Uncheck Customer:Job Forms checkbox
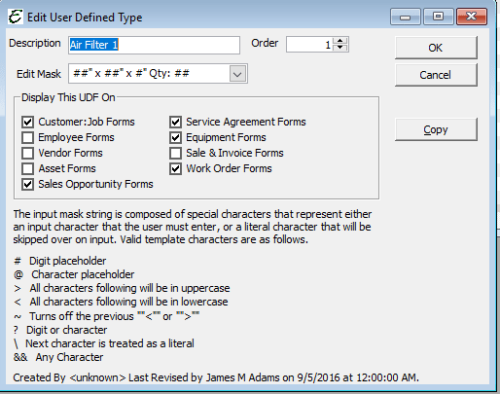Viewport: 500px width, 394px height. 28,122
